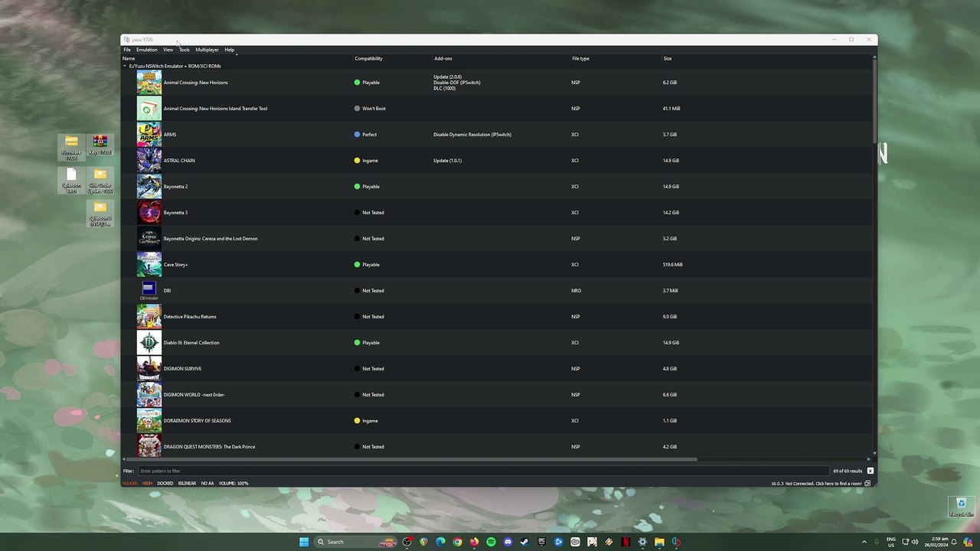Click the 519.6 MiB size of Cave Story+
Screen dimensions: 980x551
tap(673, 265)
